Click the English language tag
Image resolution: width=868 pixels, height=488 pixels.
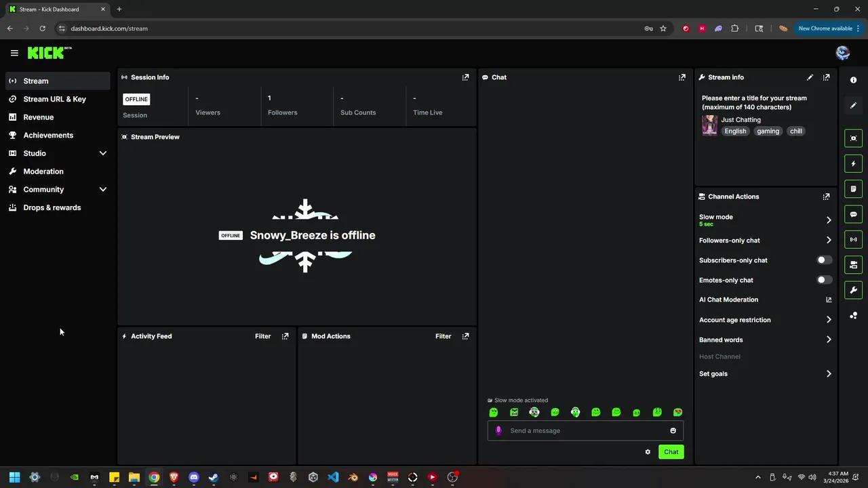pos(735,131)
